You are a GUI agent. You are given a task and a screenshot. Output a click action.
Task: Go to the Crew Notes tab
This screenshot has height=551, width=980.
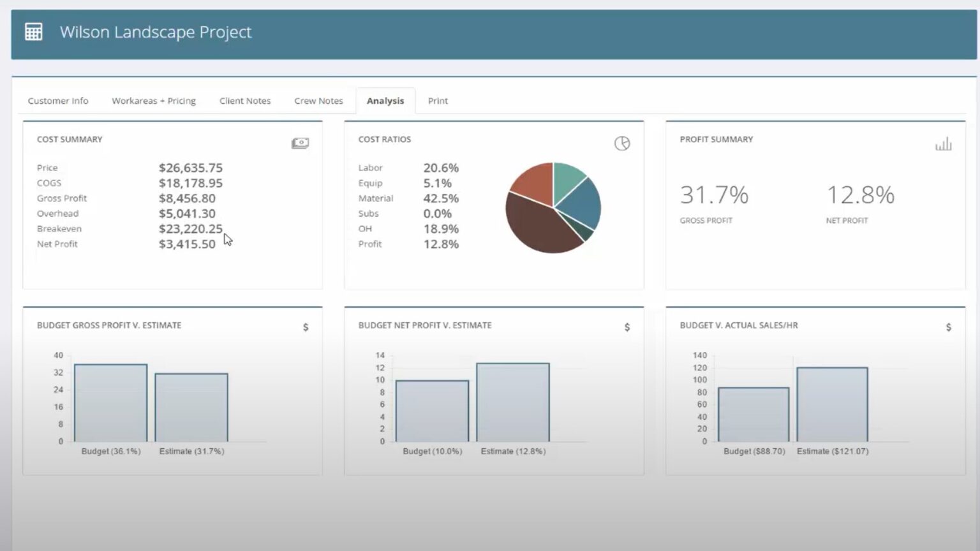[318, 101]
